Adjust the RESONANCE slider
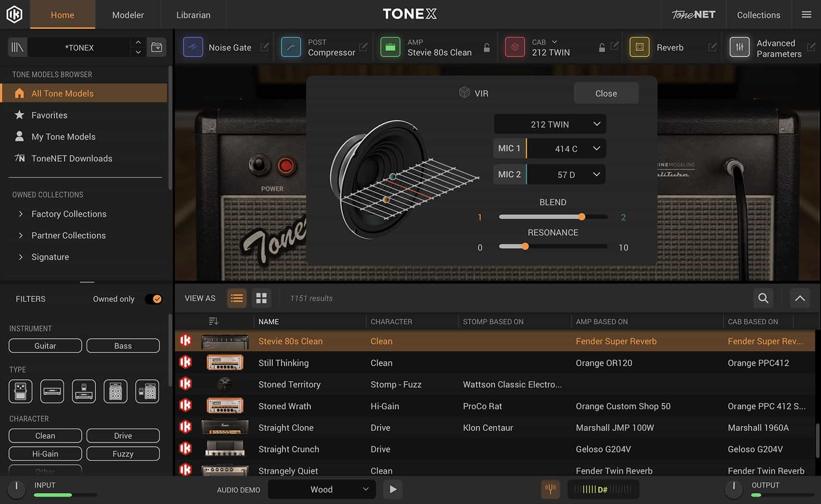821x504 pixels. coord(525,247)
